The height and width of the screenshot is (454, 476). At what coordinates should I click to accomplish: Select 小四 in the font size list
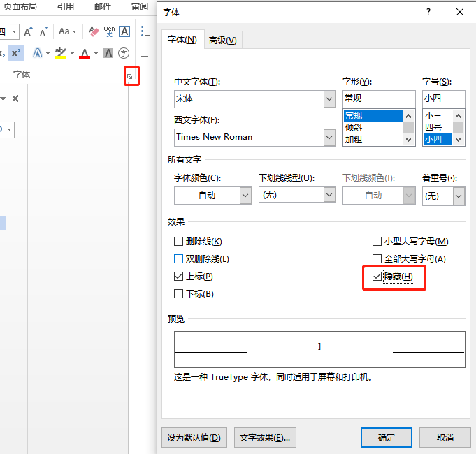[438, 139]
